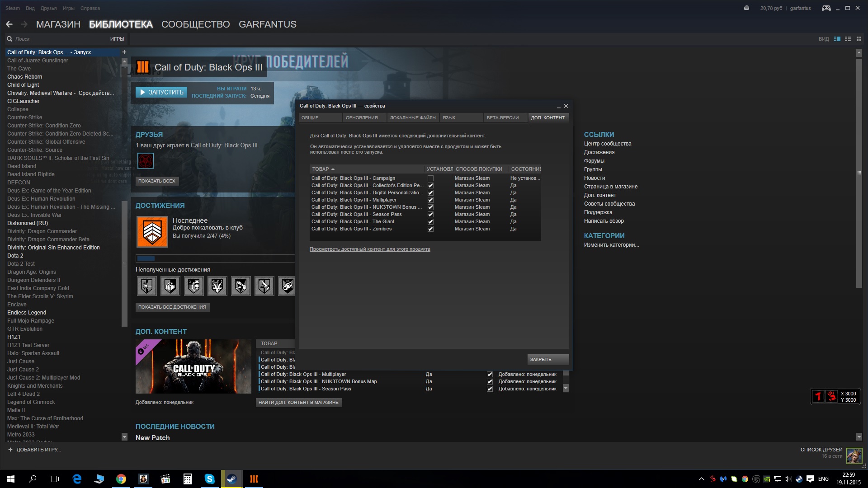868x488 pixels.
Task: Open the inbox notifications icon
Action: [x=746, y=8]
